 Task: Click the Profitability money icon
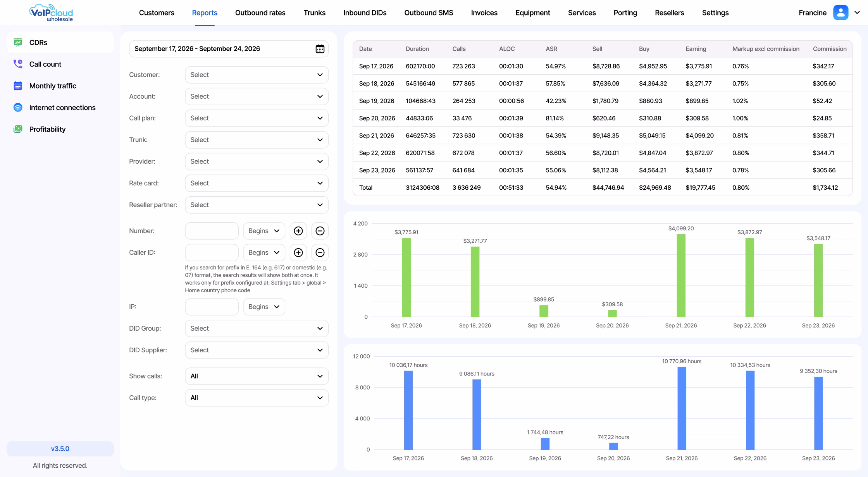point(18,129)
